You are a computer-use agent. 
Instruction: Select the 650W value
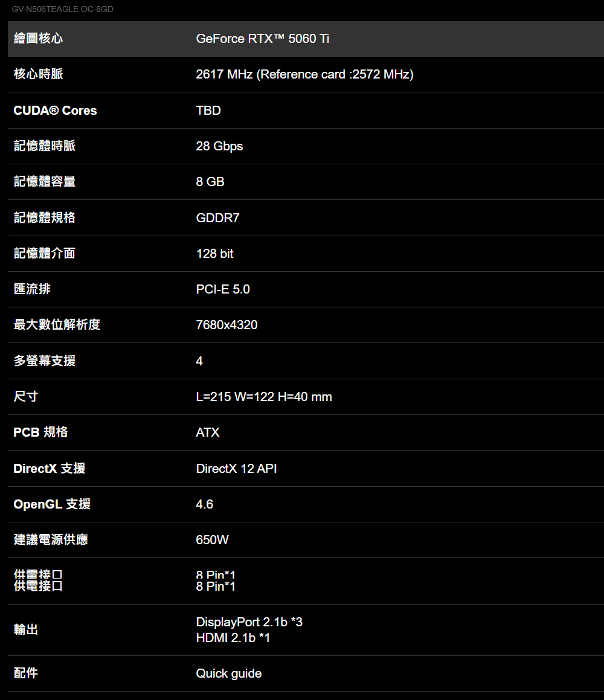coord(212,540)
